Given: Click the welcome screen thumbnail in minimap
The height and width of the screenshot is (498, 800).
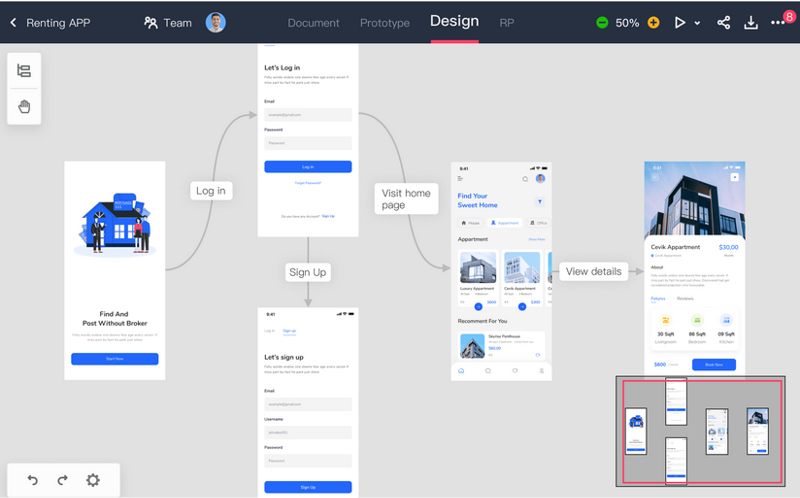Looking at the screenshot, I should (636, 430).
